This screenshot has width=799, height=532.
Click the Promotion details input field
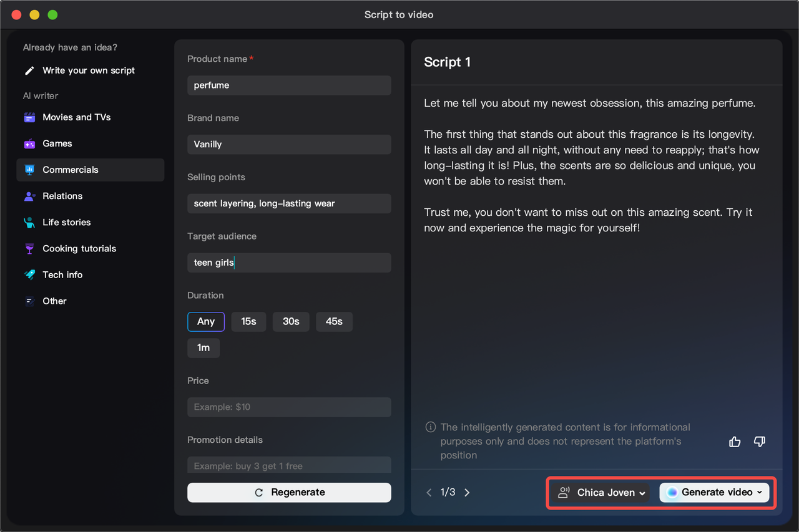(x=289, y=465)
